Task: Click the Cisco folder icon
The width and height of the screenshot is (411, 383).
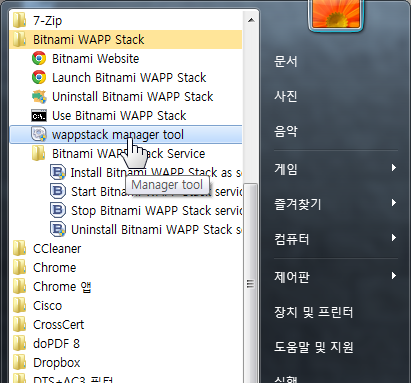Action: pyautogui.click(x=20, y=306)
